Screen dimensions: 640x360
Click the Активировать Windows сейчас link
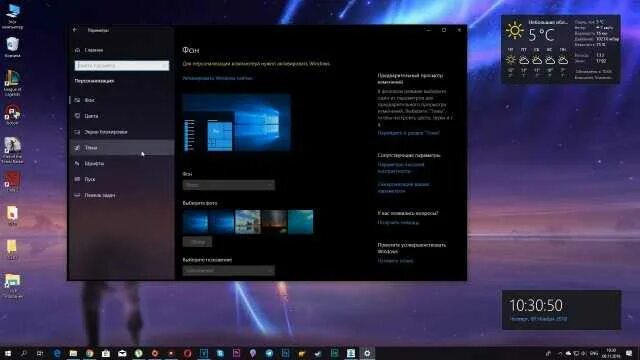point(218,78)
